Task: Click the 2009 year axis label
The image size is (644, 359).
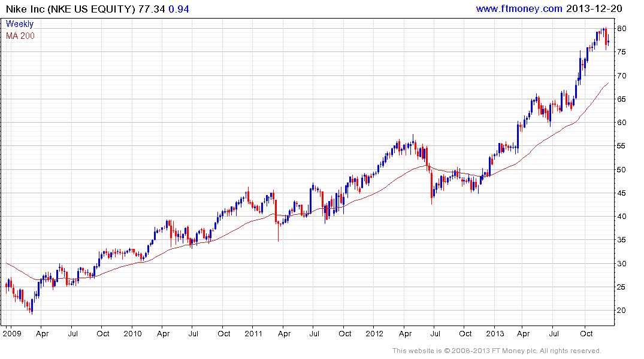Action: pos(12,333)
